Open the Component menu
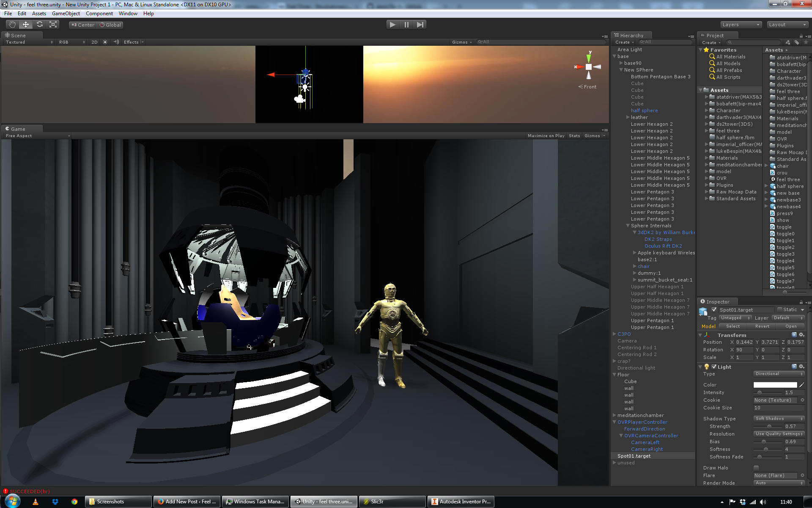 pos(99,14)
